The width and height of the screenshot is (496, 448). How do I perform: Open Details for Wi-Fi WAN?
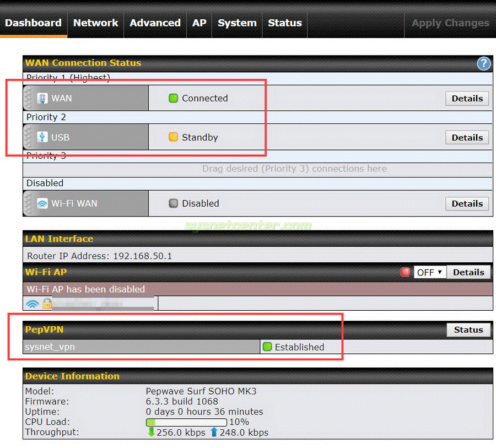click(x=467, y=204)
